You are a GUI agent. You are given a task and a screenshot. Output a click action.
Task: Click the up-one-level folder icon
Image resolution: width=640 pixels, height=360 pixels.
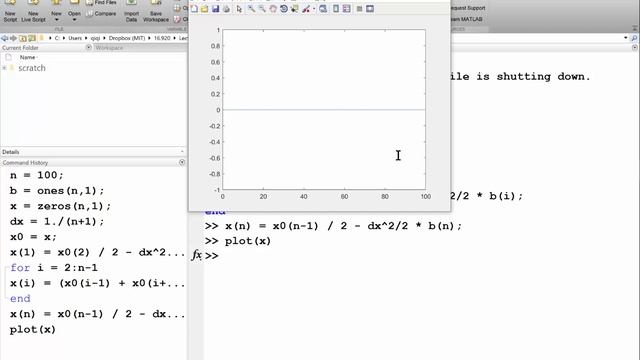pyautogui.click(x=23, y=38)
